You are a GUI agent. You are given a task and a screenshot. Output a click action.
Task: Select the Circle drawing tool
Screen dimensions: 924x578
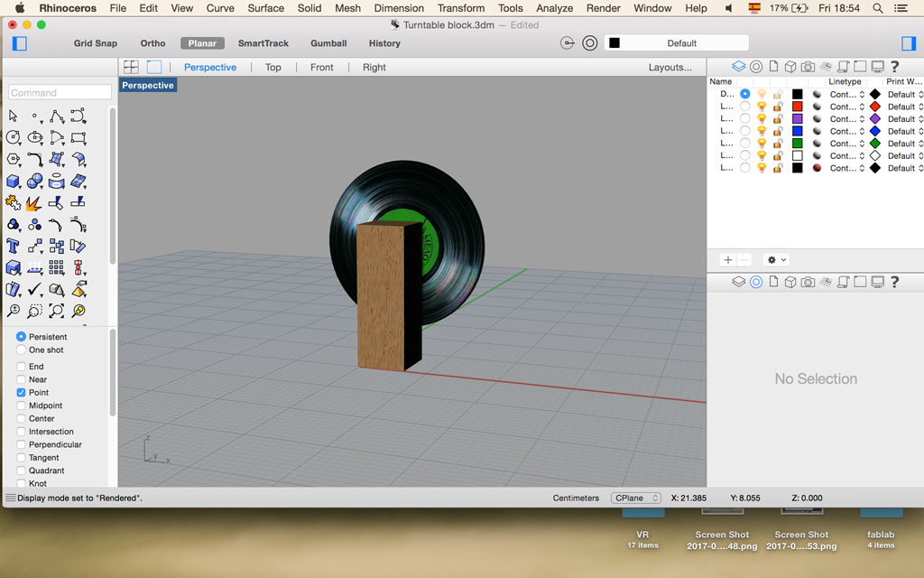(13, 137)
